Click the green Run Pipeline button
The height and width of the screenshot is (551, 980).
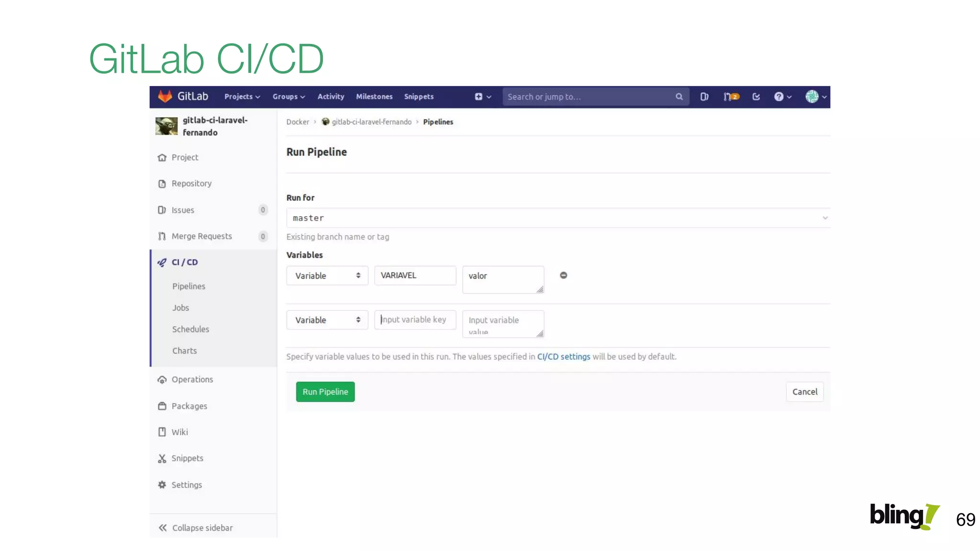[x=325, y=392]
